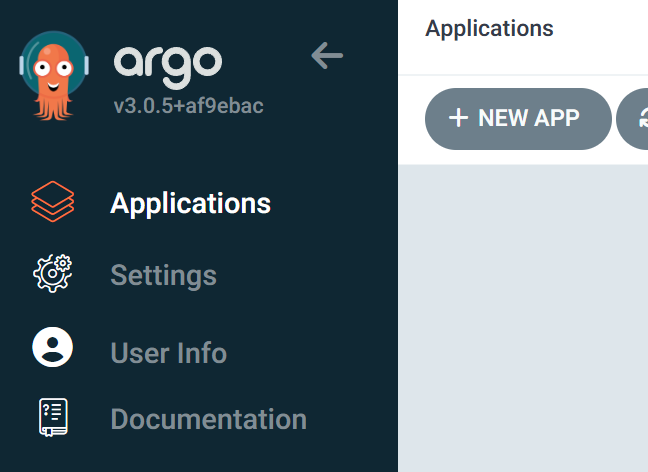Click the User Info avatar icon

point(52,347)
